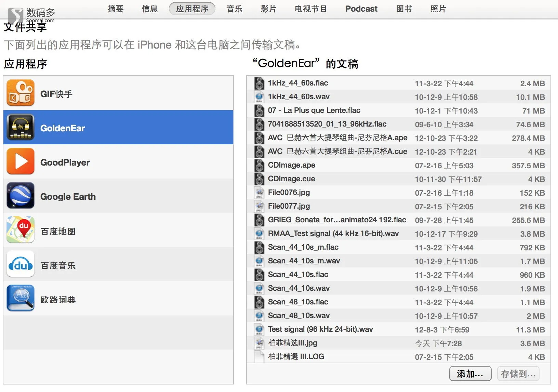Click the speaker icon beside 1kHz_44_60s.flac

(x=260, y=83)
